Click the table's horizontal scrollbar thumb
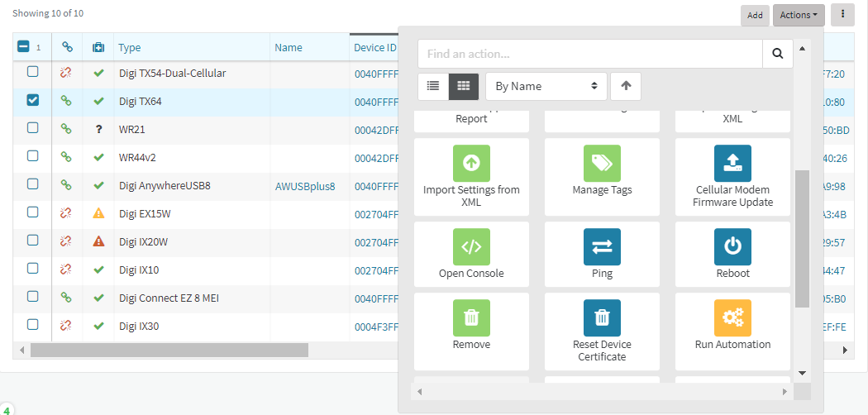 169,350
